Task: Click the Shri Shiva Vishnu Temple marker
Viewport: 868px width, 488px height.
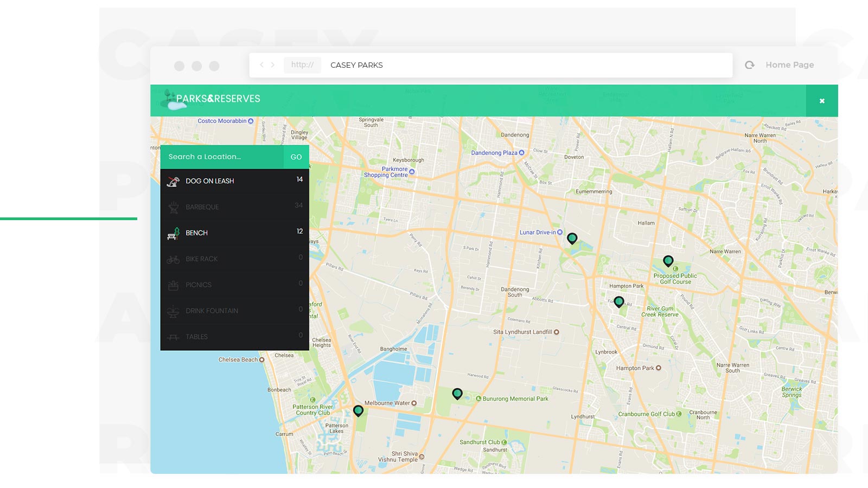Action: (x=422, y=457)
